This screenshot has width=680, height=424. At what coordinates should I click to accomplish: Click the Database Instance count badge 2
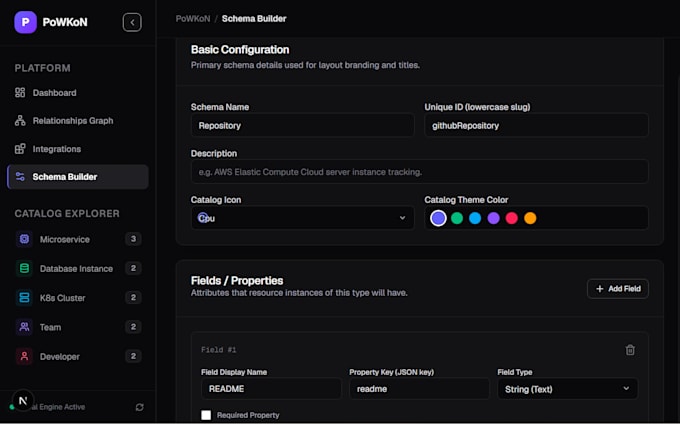[133, 268]
